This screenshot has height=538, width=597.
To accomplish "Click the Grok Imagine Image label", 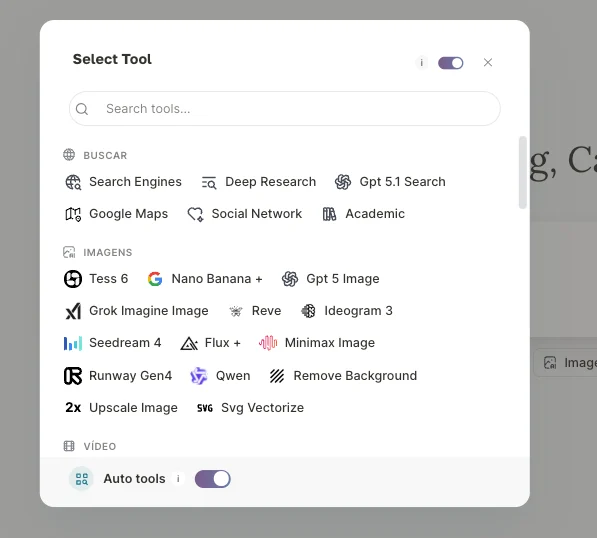I will click(x=148, y=311).
